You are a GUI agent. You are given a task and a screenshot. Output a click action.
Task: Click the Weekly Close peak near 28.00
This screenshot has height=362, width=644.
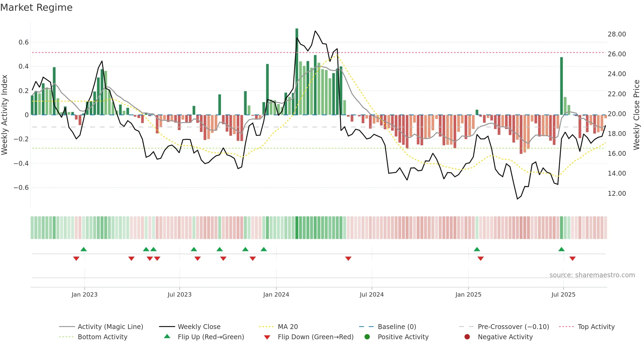[315, 31]
